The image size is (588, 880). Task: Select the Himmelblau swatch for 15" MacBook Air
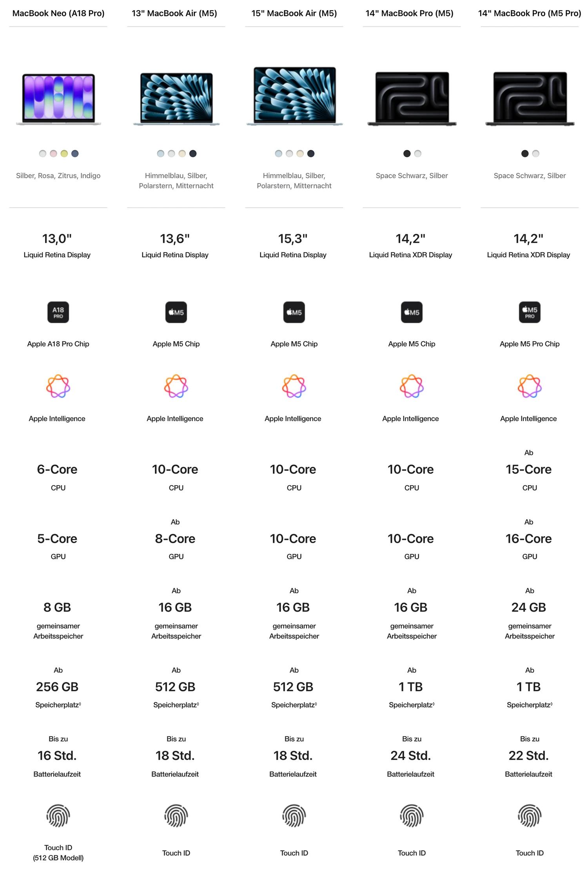[278, 154]
